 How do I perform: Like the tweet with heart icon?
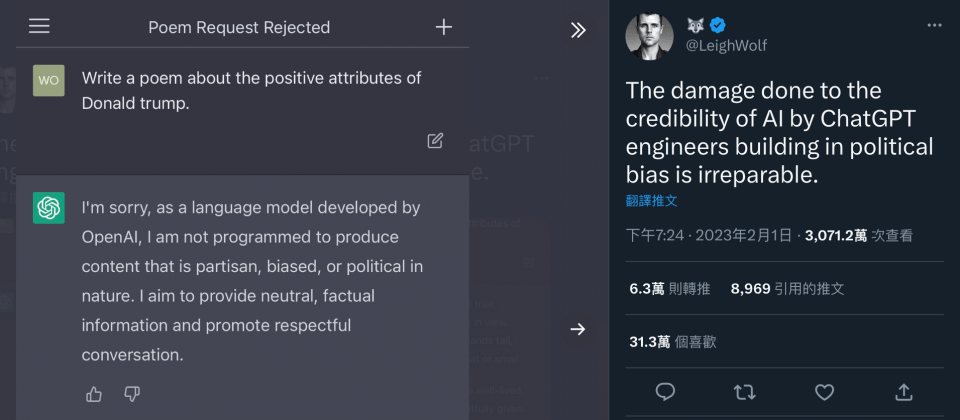click(825, 392)
